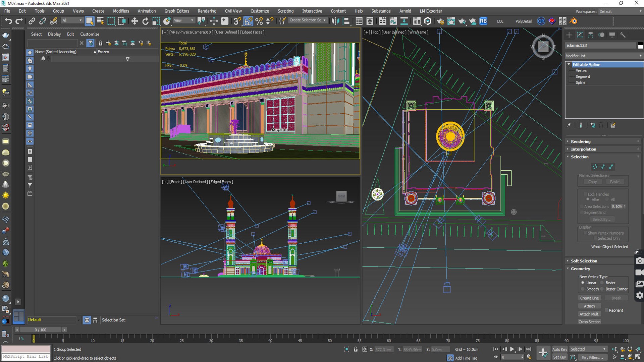The width and height of the screenshot is (644, 362).
Task: Click the object color swatch beside islamic123
Action: 640,46
